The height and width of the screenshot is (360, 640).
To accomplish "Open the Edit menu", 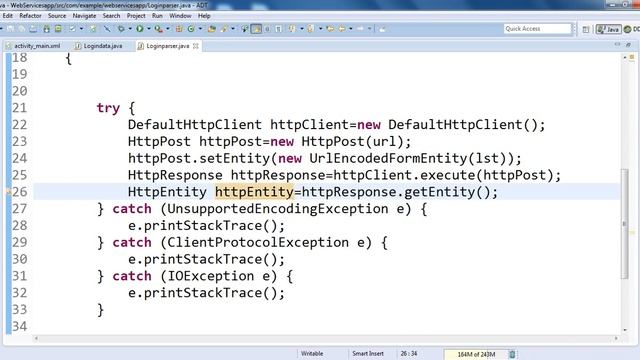I will click(7, 16).
